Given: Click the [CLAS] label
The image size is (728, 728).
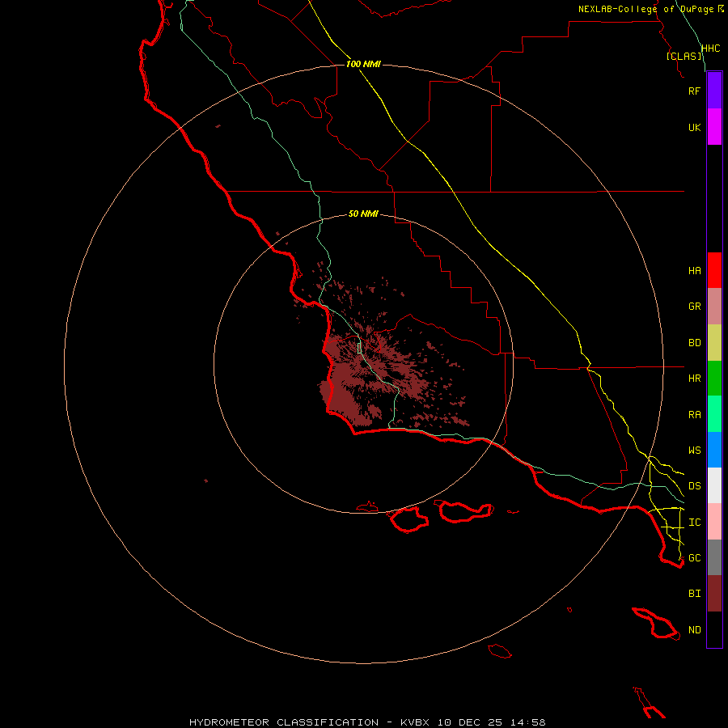Looking at the screenshot, I should coord(684,56).
